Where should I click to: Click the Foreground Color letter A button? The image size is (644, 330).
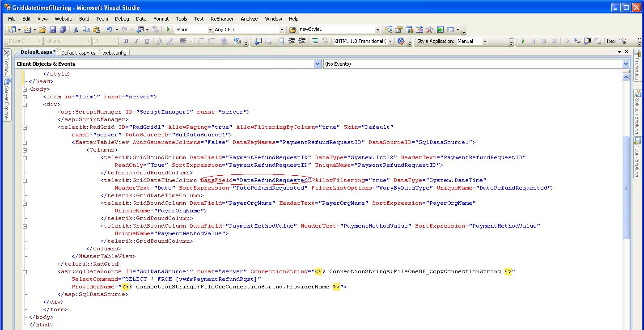point(160,41)
